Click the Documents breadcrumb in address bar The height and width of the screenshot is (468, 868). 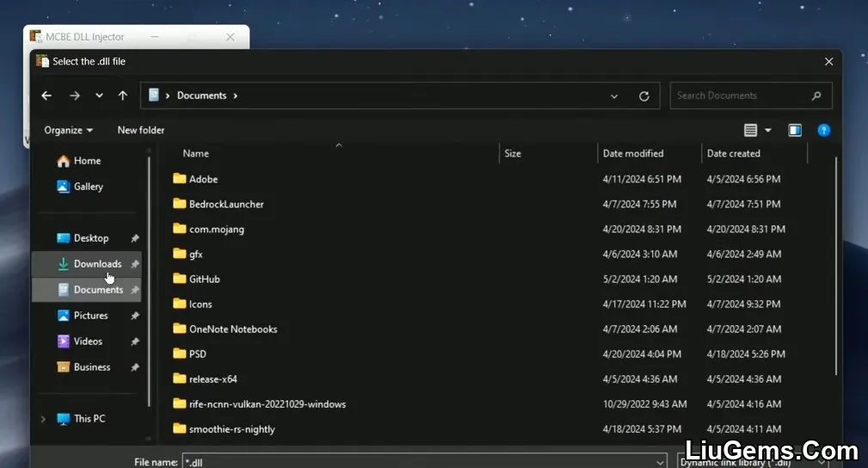pos(201,95)
